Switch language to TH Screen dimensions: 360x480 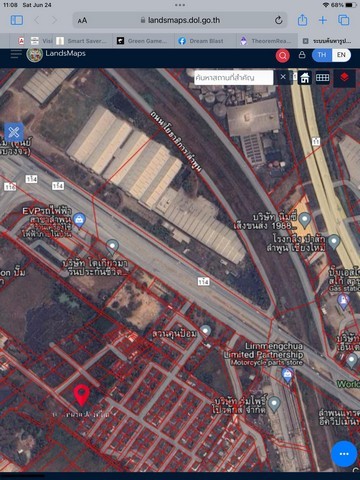[322, 55]
